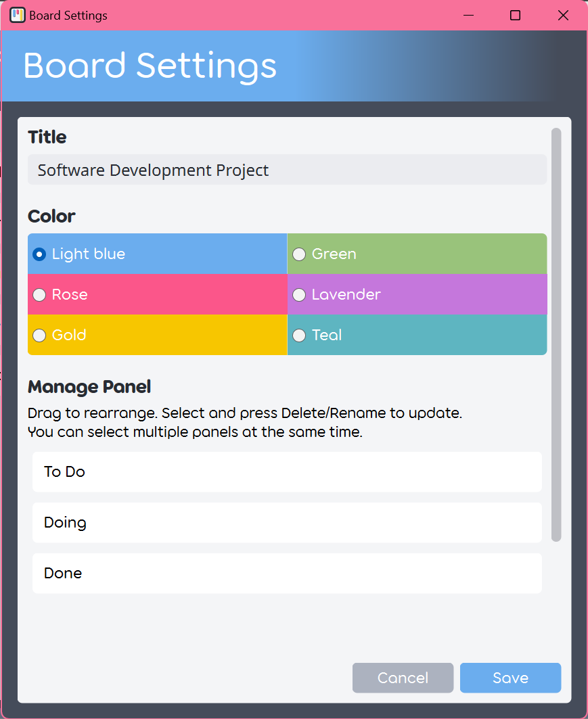Choose the Rose radio button

39,295
